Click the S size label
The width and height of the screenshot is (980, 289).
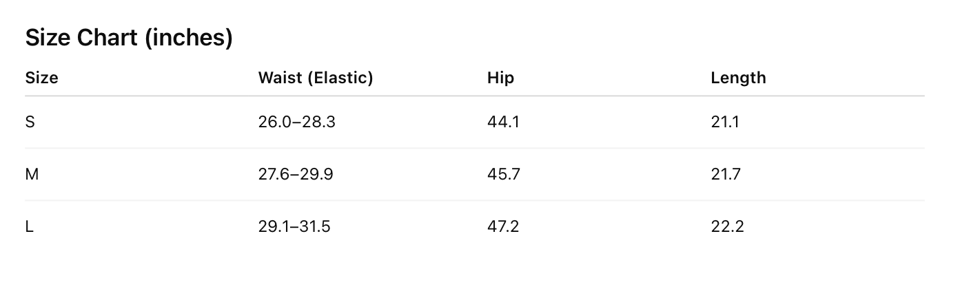tap(30, 122)
